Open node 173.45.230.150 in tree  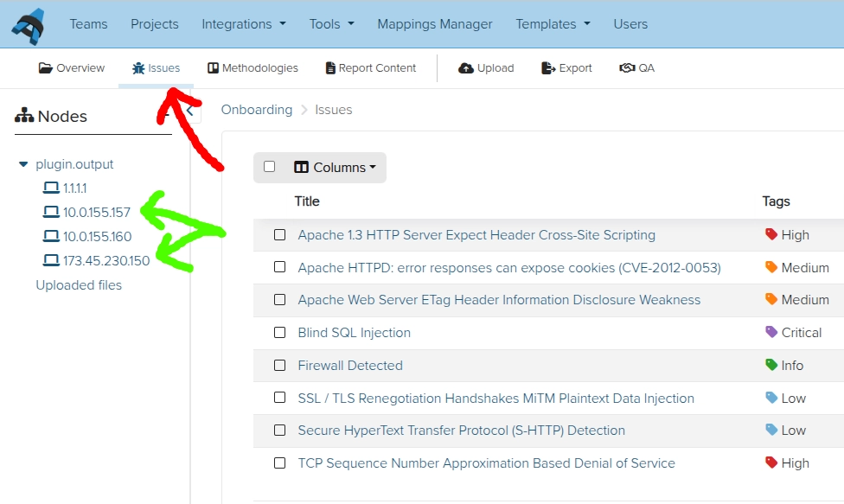pyautogui.click(x=106, y=260)
